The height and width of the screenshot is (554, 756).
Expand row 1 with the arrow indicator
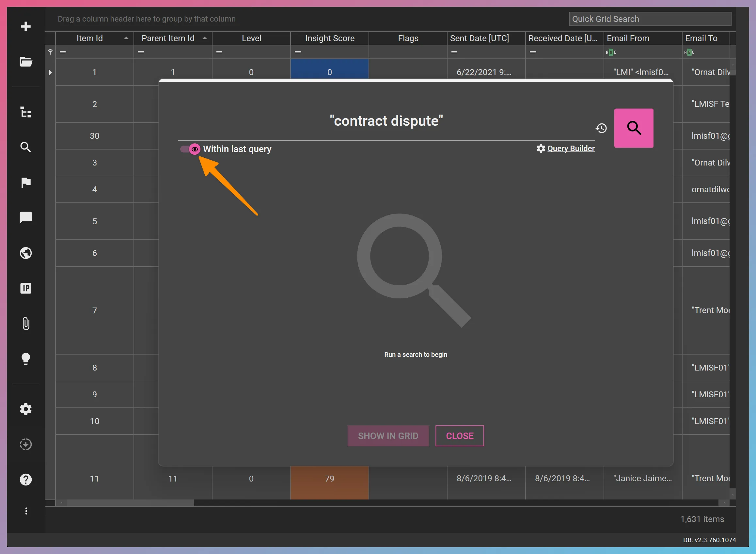[x=50, y=72]
